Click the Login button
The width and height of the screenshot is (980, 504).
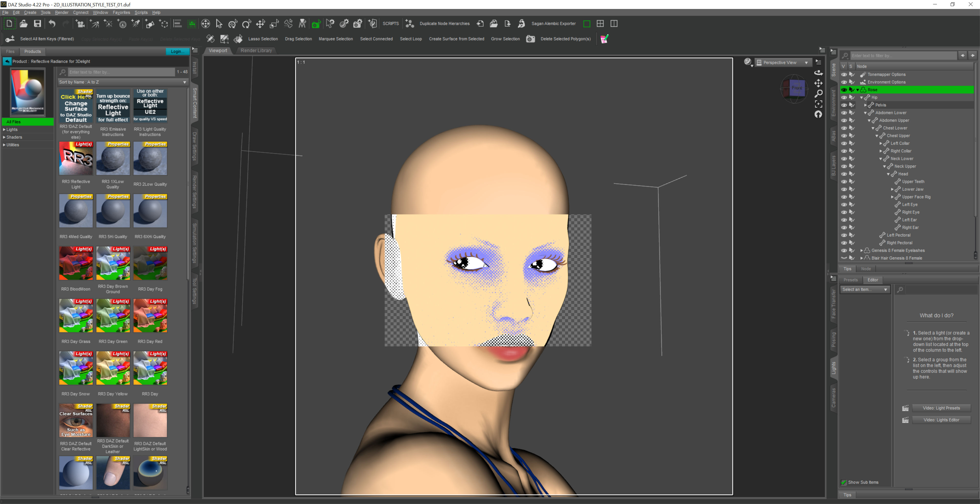point(177,51)
